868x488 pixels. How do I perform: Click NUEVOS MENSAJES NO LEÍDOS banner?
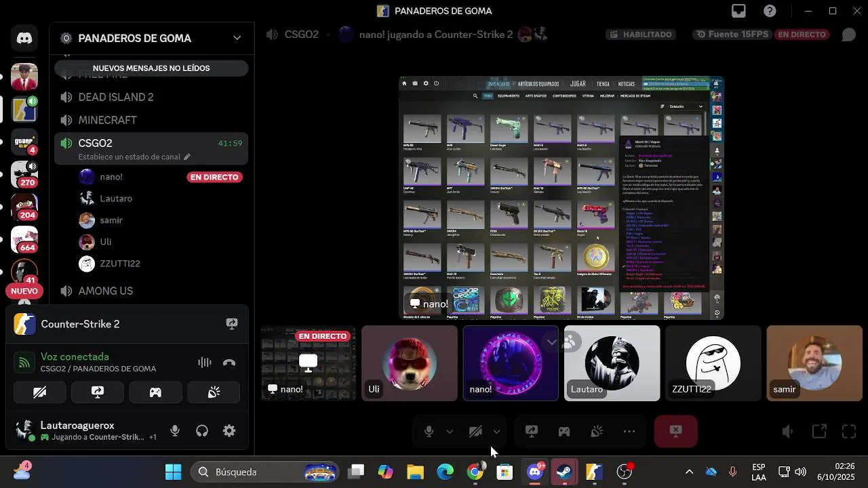(151, 68)
